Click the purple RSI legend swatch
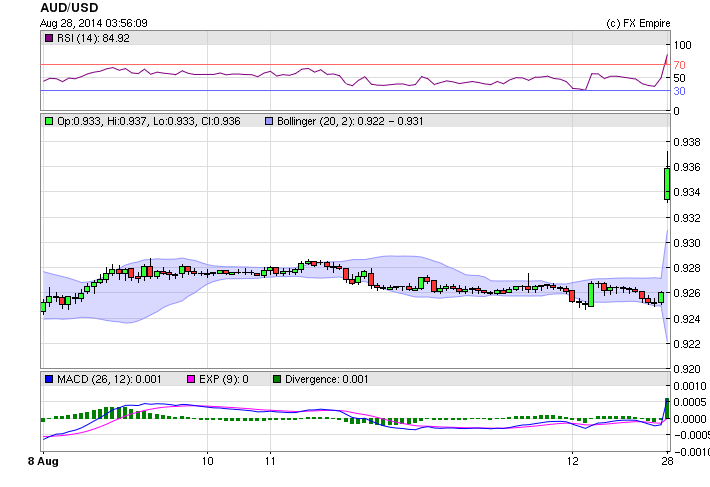This screenshot has width=710, height=487. click(49, 38)
